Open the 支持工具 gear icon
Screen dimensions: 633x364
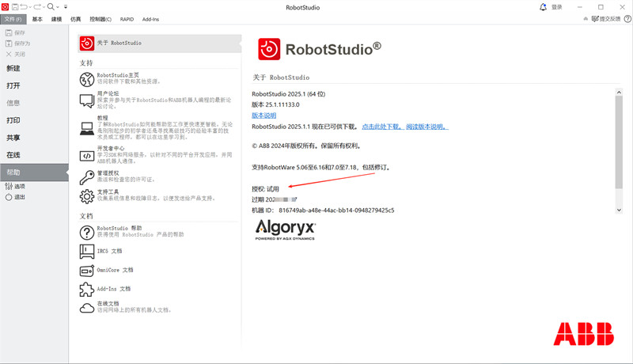pyautogui.click(x=87, y=196)
